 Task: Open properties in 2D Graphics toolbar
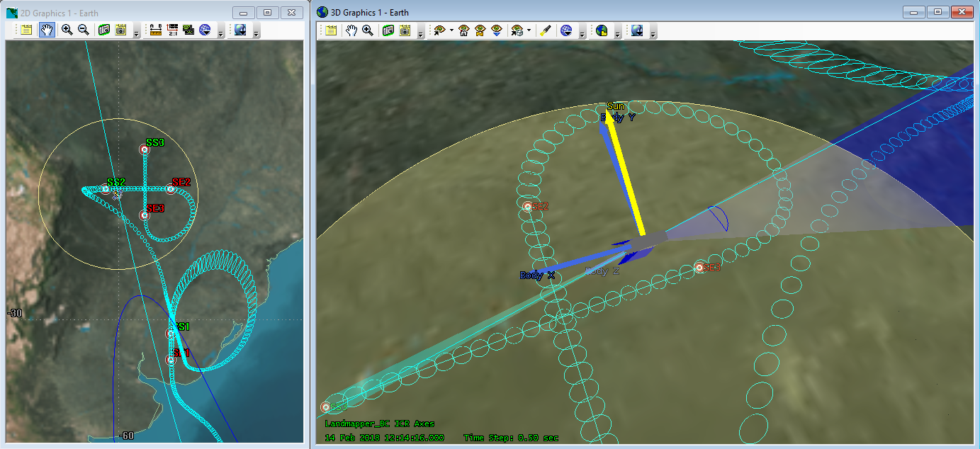click(x=26, y=30)
